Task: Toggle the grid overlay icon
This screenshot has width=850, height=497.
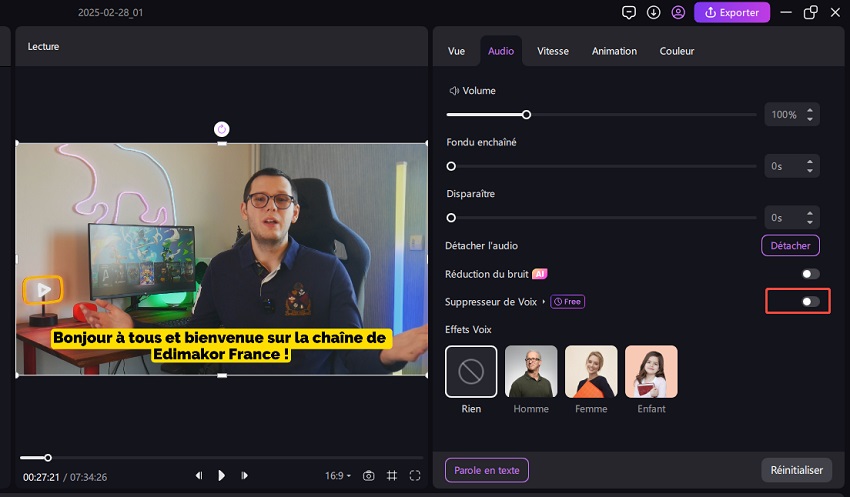Action: coord(392,476)
